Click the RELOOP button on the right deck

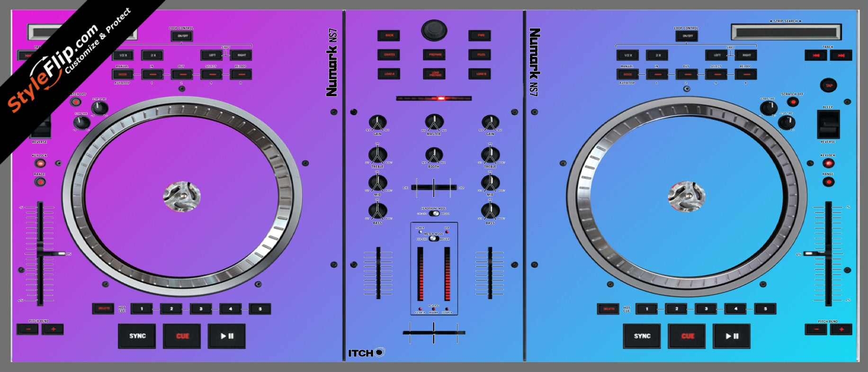pos(746,74)
